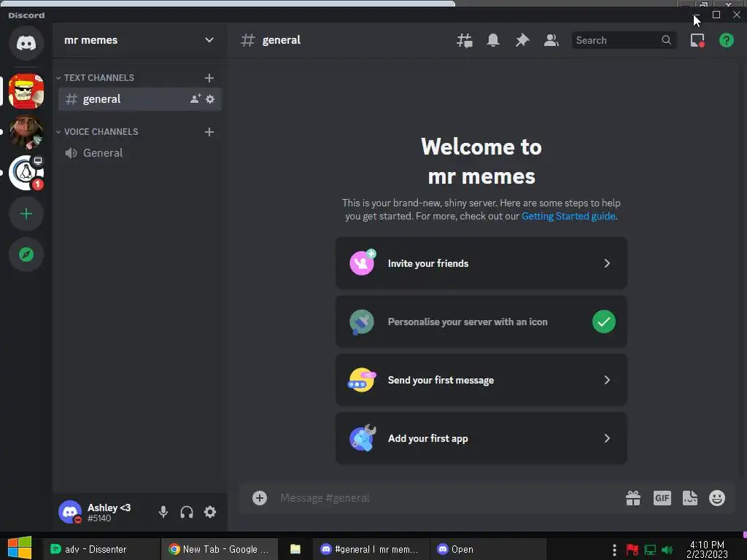
Task: Show pinned messages
Action: coord(522,41)
